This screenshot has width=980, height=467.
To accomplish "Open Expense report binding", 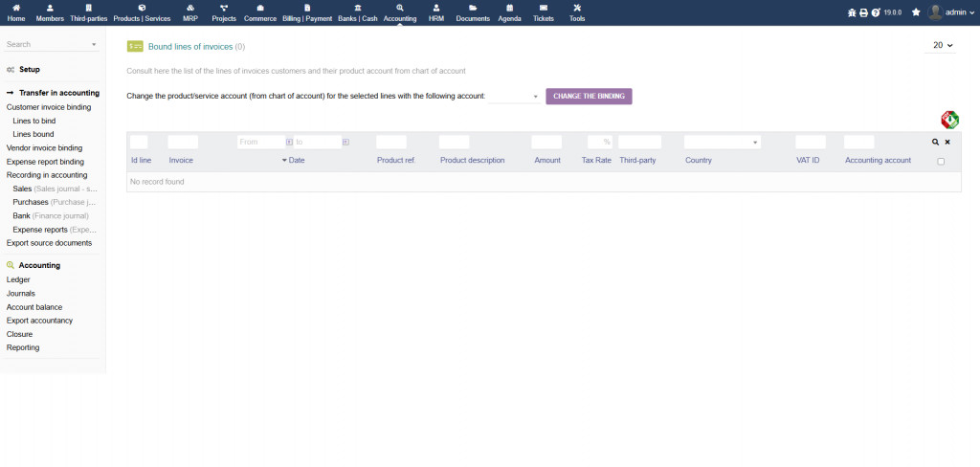I will click(x=45, y=162).
